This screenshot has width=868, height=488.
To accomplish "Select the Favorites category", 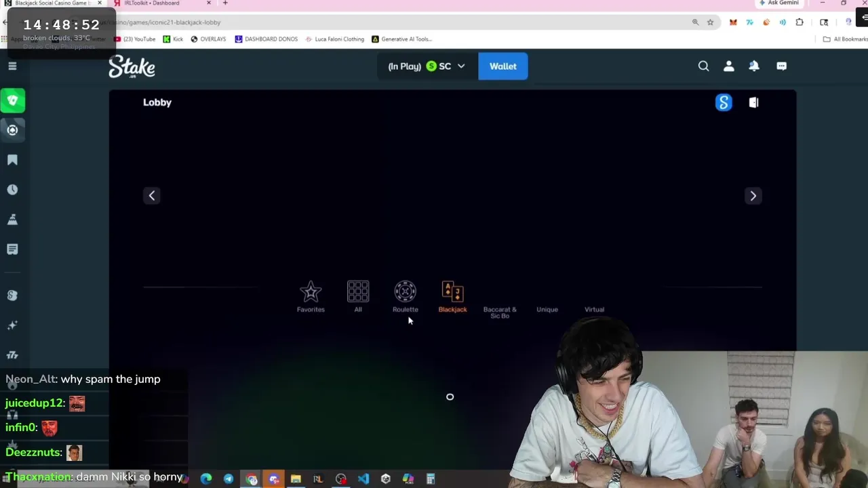I will click(x=311, y=297).
